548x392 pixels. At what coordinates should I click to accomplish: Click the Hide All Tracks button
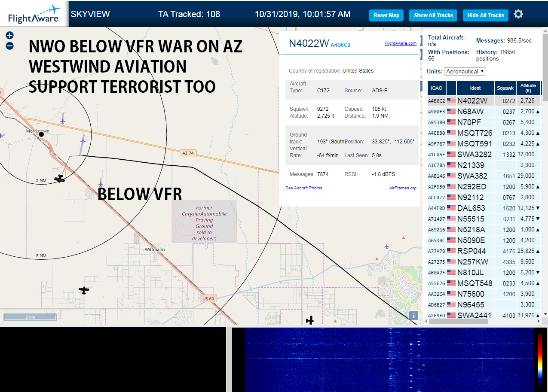click(x=486, y=15)
